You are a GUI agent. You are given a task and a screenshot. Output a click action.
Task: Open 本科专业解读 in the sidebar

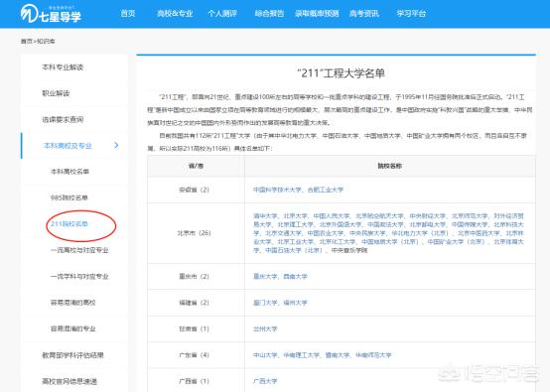pos(63,66)
